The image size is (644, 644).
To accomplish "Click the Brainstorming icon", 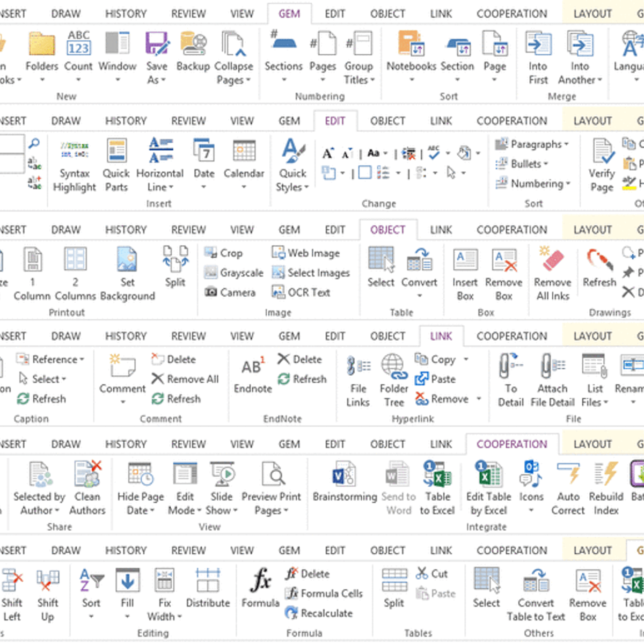I will pos(344,474).
